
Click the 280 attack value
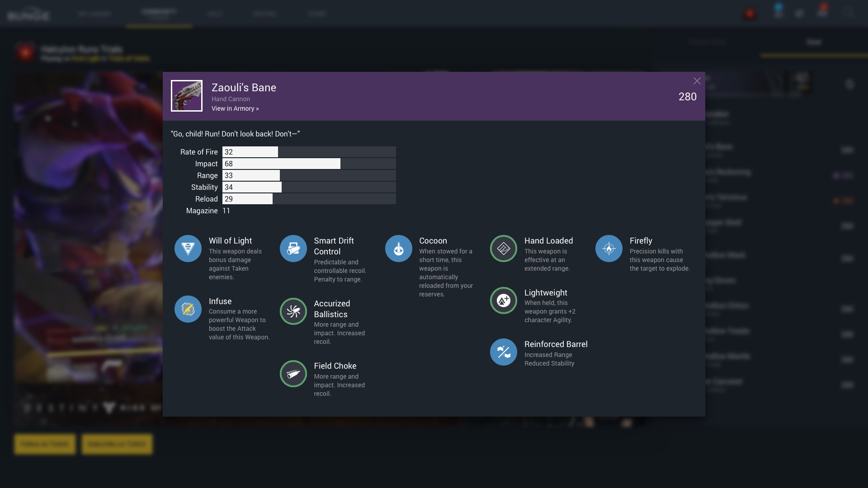point(687,97)
